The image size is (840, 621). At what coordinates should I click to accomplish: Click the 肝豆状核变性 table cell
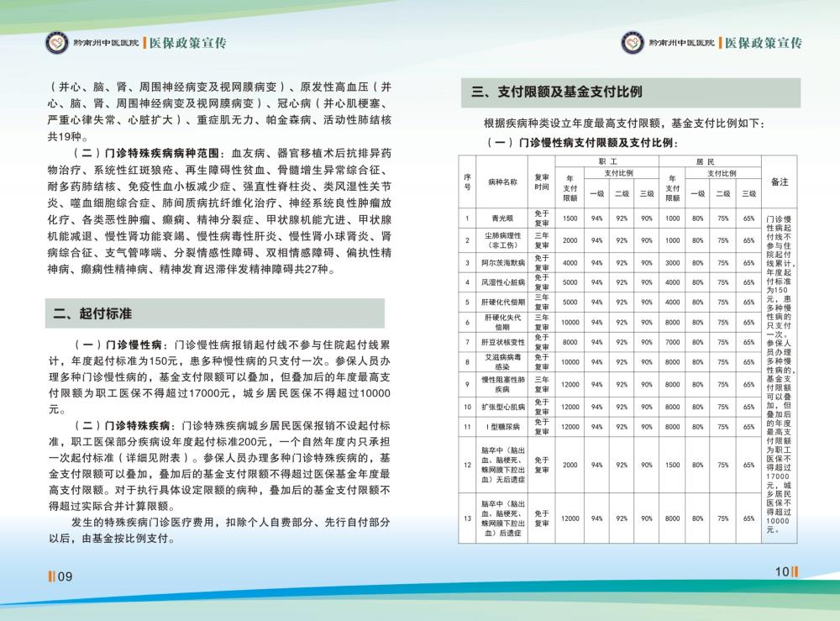pos(501,343)
